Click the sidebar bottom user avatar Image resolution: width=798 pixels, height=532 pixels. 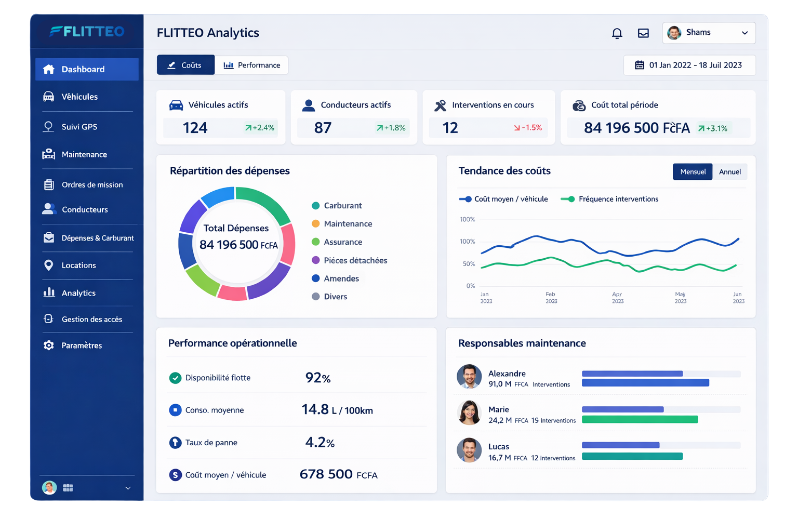49,487
